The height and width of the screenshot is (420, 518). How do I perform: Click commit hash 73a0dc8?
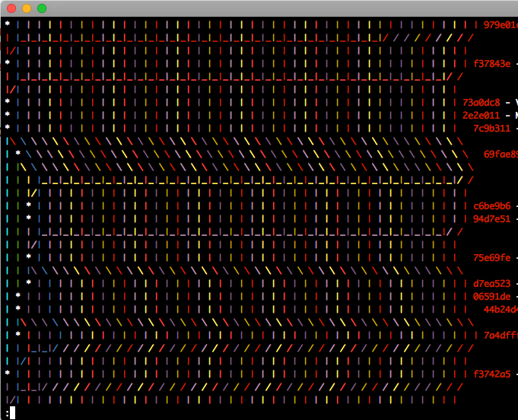(x=481, y=103)
